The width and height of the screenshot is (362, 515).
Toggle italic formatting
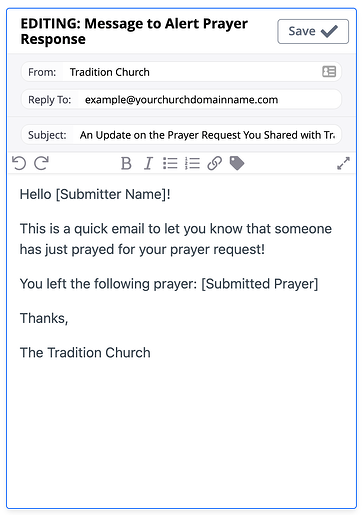[x=148, y=163]
